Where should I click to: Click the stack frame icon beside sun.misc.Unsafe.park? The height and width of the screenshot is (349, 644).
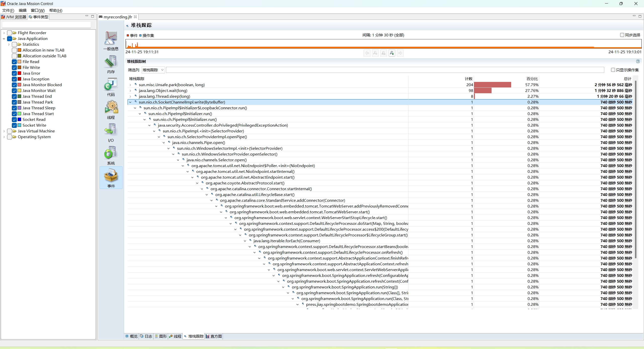[136, 85]
